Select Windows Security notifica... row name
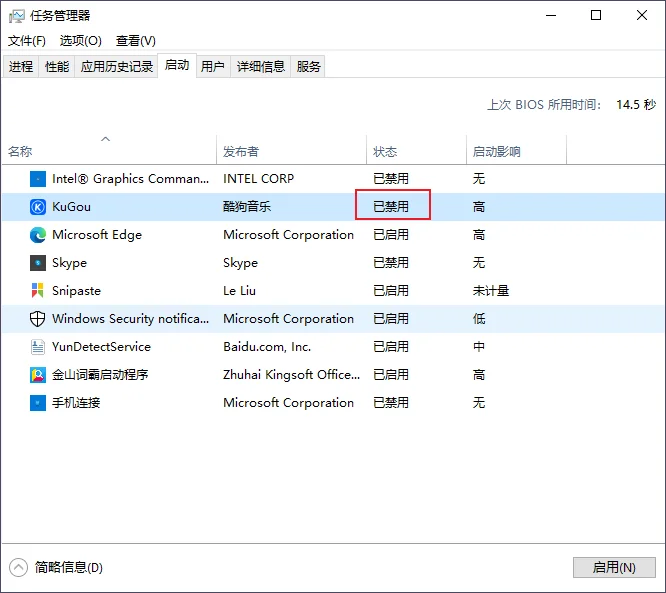 pyautogui.click(x=130, y=319)
